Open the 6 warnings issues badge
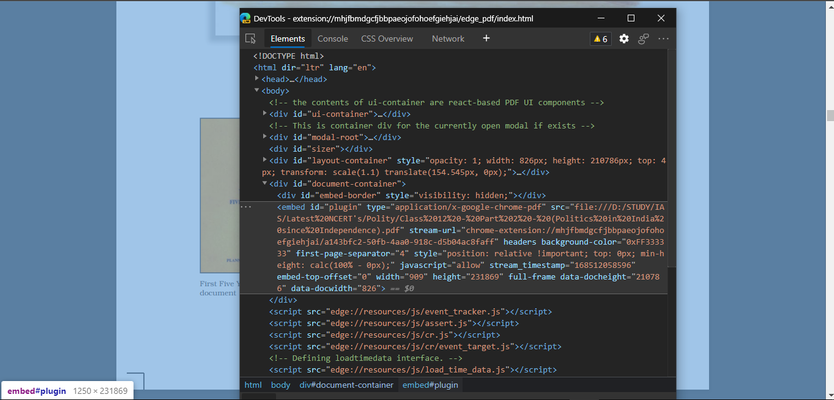Image resolution: width=834 pixels, height=400 pixels. [601, 39]
